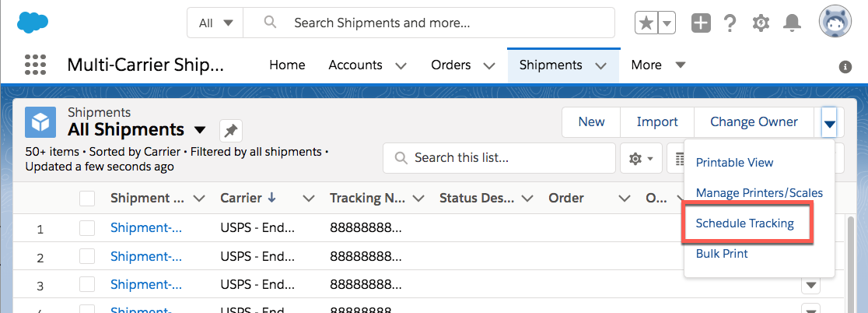This screenshot has width=868, height=313.
Task: Click the New shipment button
Action: pyautogui.click(x=591, y=121)
